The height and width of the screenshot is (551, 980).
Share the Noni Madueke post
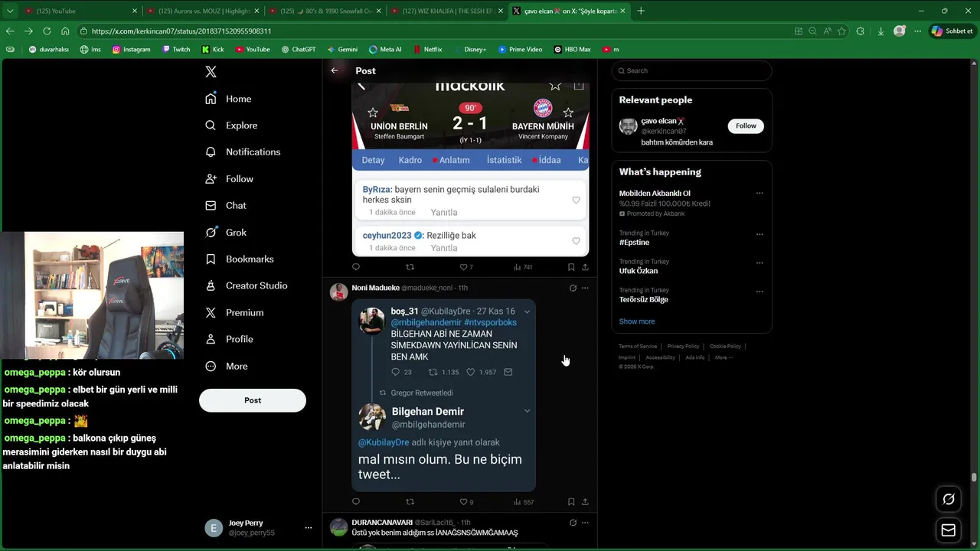(x=586, y=502)
